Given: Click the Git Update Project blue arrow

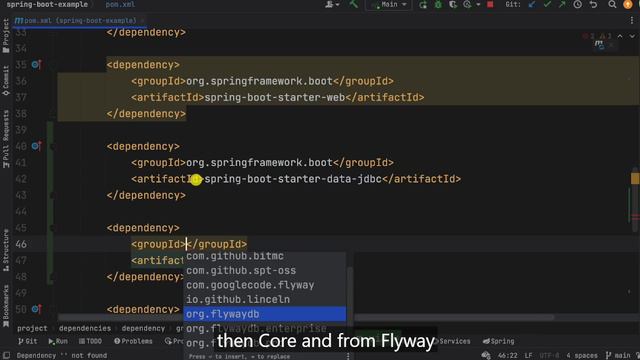Looking at the screenshot, I should [x=532, y=4].
